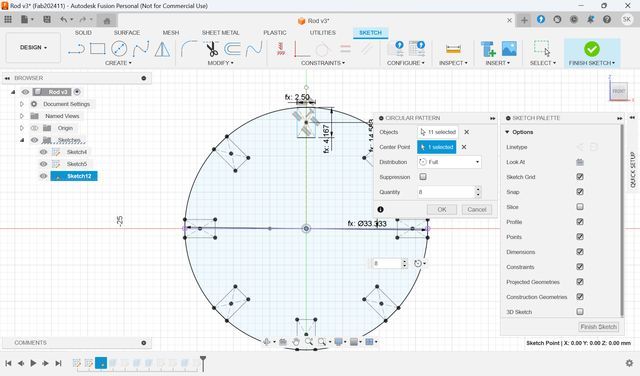
Task: Select the Line tool in Create
Action: (x=76, y=49)
